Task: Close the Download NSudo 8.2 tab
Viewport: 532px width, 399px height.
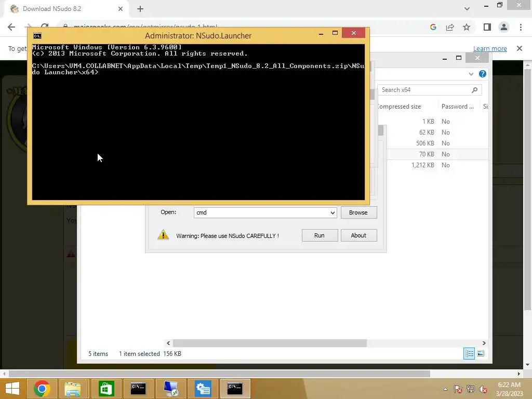Action: point(121,9)
